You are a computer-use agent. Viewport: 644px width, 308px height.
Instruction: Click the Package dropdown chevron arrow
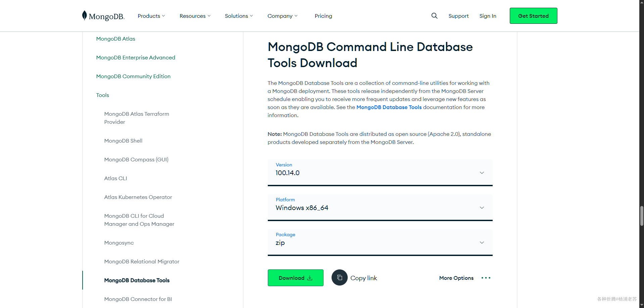[x=482, y=243]
